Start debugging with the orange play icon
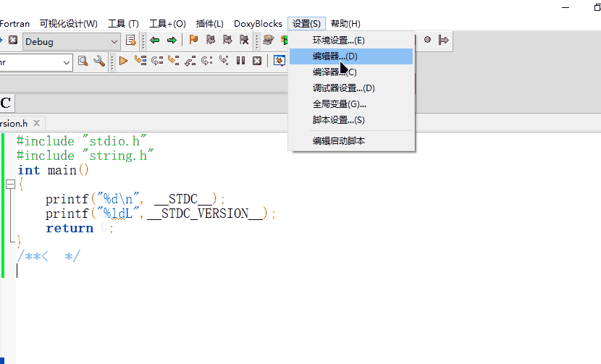The width and height of the screenshot is (601, 364). [123, 61]
